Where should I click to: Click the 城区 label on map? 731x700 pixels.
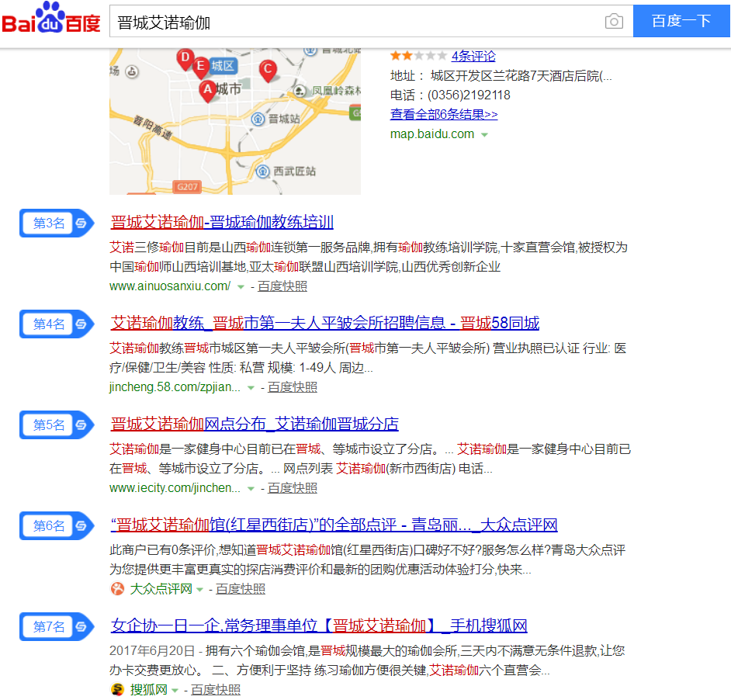click(223, 66)
